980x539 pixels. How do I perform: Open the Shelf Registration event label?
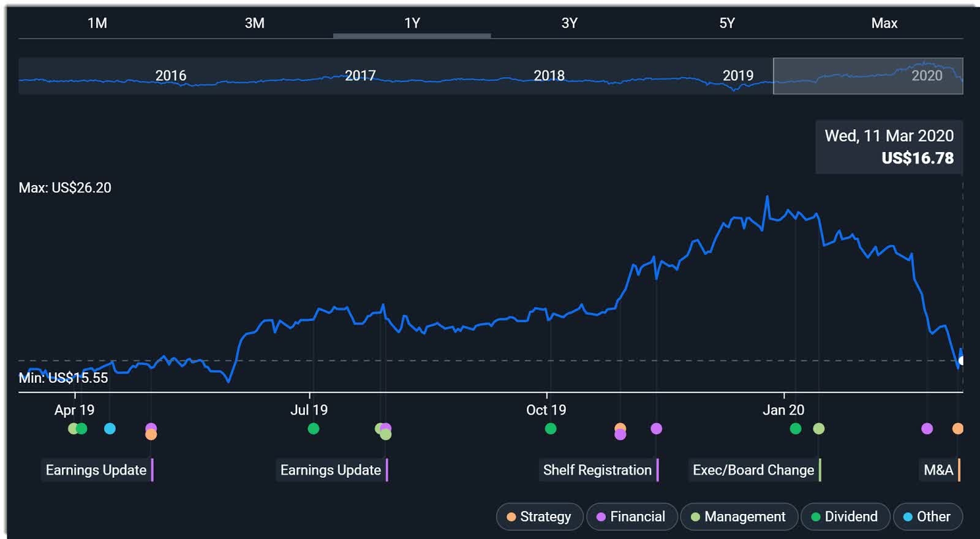[598, 470]
